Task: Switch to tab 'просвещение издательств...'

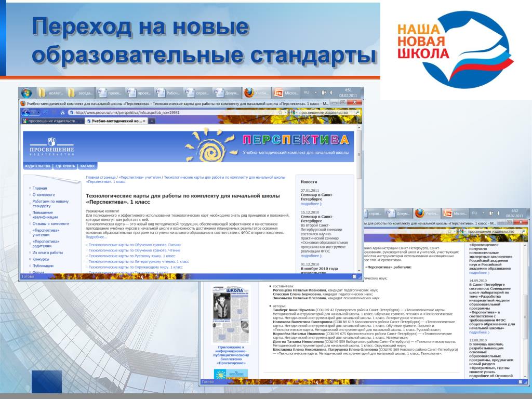Action: (x=52, y=121)
